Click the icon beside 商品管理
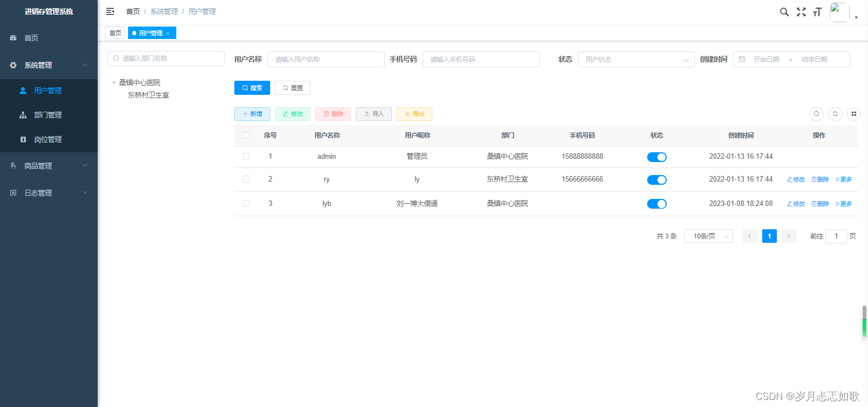This screenshot has height=407, width=868. click(x=13, y=166)
